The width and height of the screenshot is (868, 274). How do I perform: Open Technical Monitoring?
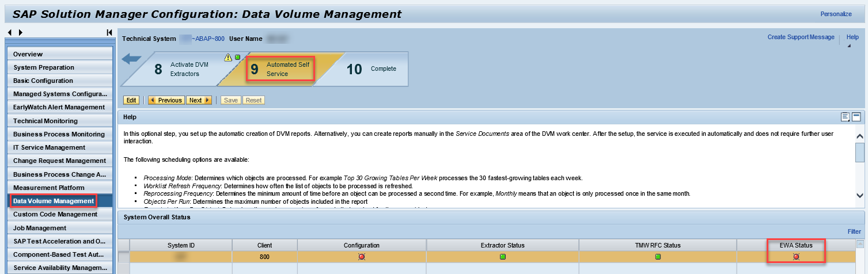click(x=59, y=121)
